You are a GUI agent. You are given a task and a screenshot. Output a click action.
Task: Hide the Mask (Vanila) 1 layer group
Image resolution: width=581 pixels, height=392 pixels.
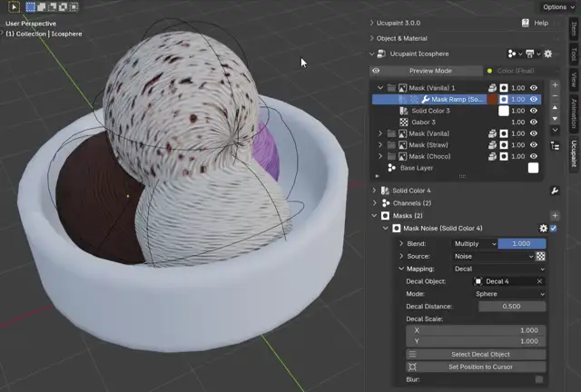(534, 88)
